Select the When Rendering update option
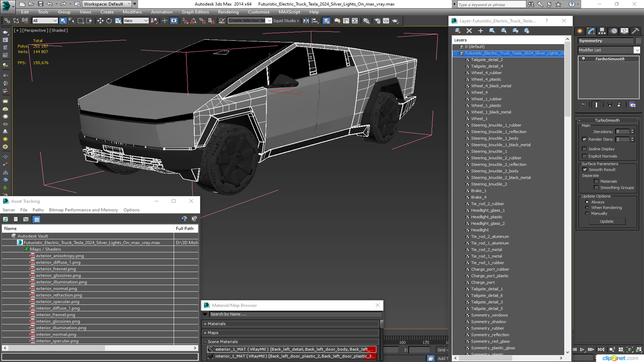644x362 pixels. point(587,207)
